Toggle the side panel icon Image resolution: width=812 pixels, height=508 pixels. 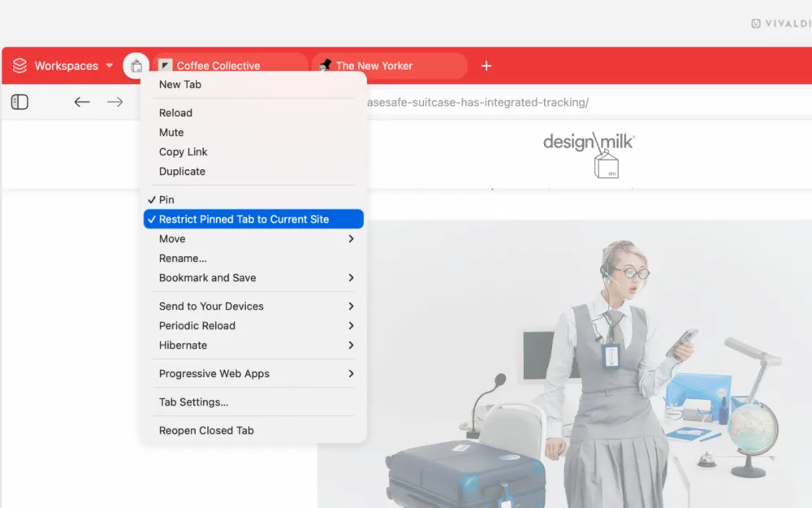point(20,102)
